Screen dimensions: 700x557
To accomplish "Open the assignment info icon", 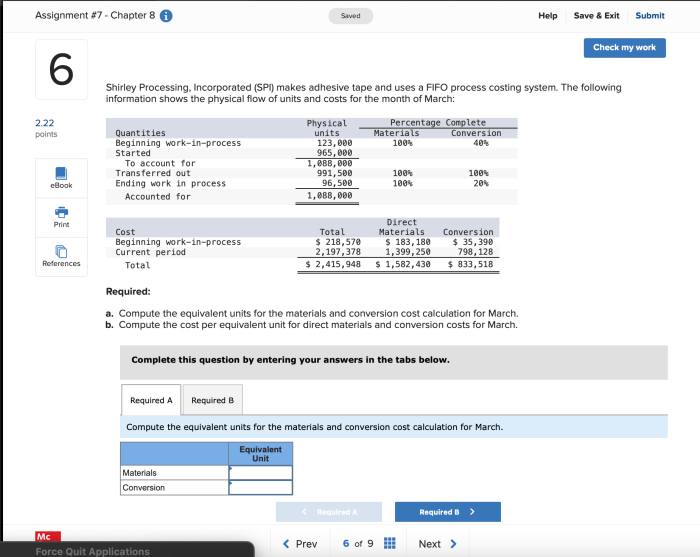I will pyautogui.click(x=166, y=16).
